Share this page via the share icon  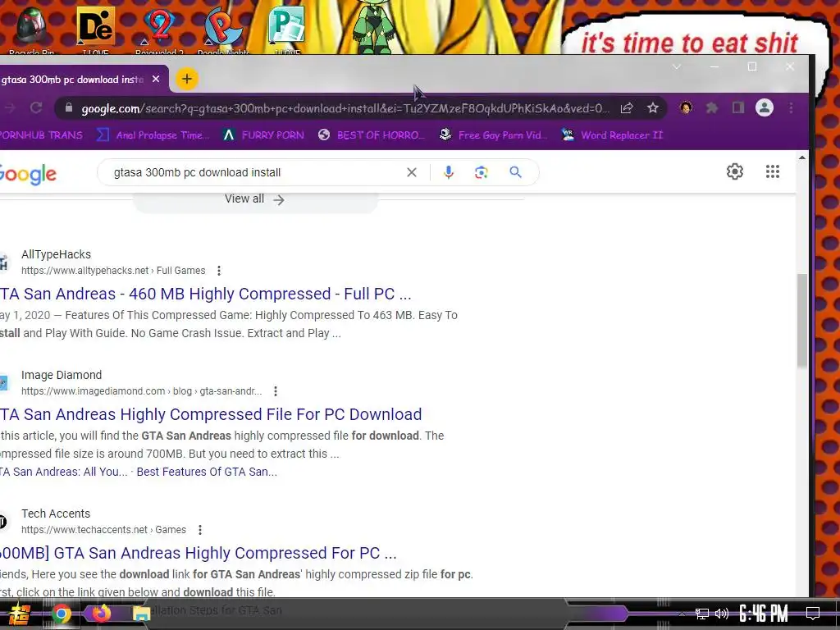627,108
